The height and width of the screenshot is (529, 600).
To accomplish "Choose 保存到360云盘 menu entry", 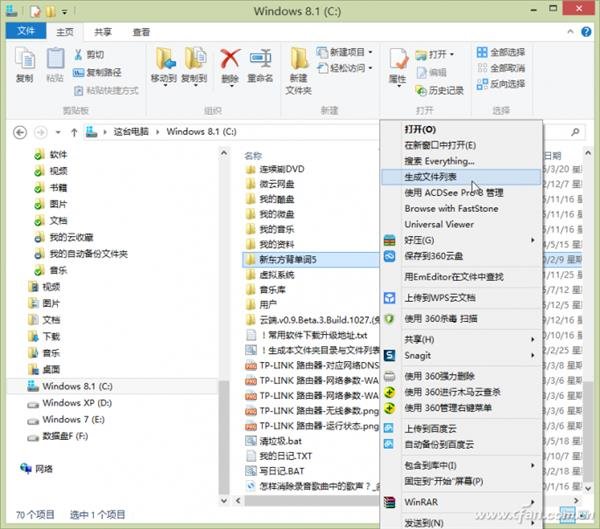I will point(461,256).
